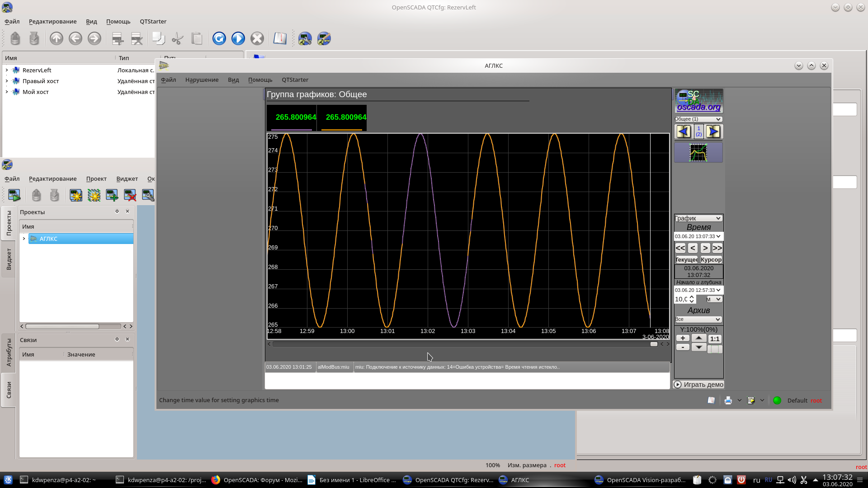868x488 pixels.
Task: Click the reload (refresh) toolbar icon
Action: pos(219,39)
